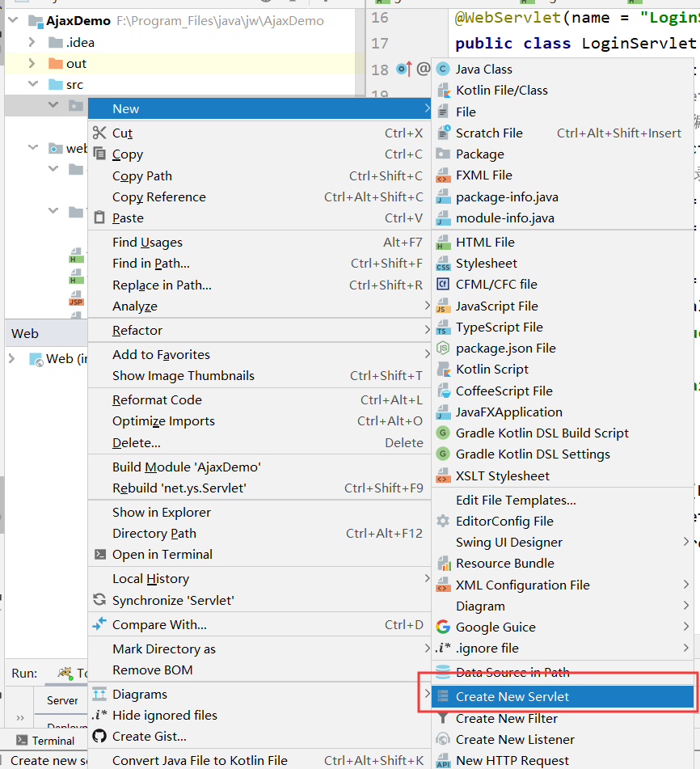Click the Terminal icon at bottom

tap(22, 740)
